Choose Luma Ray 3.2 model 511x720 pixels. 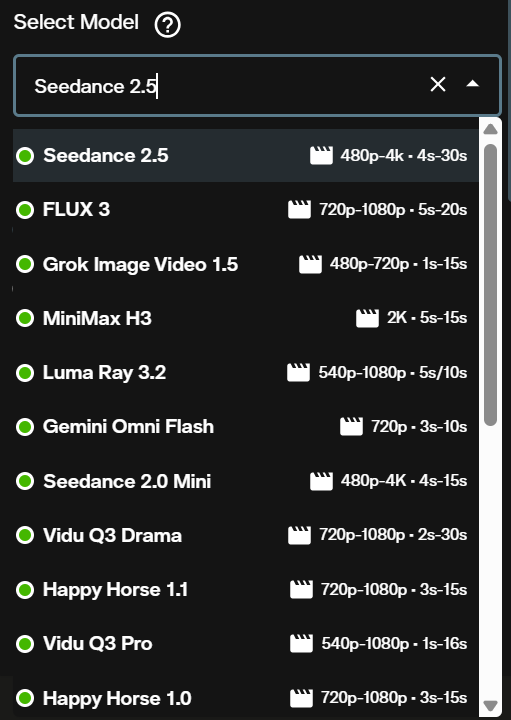click(x=246, y=372)
